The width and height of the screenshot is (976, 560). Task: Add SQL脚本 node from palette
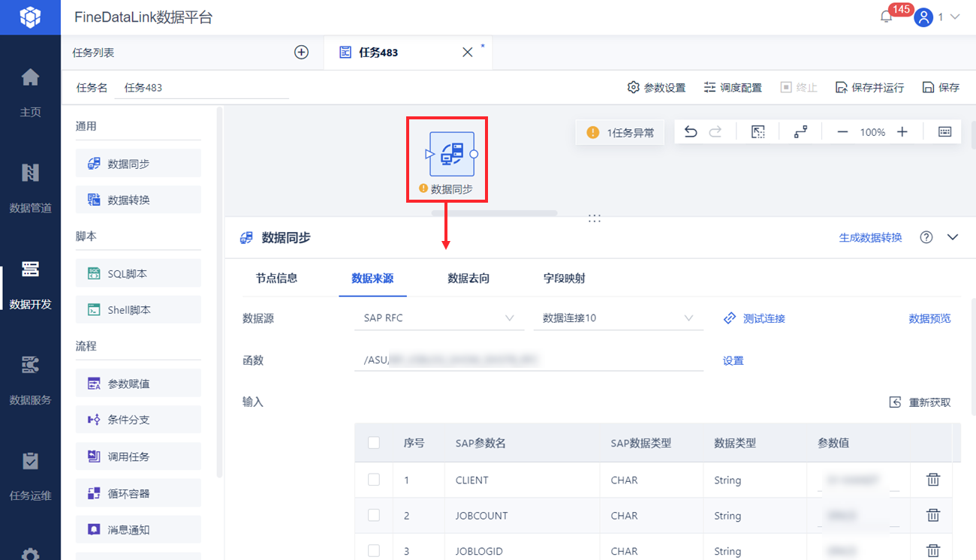pos(138,273)
